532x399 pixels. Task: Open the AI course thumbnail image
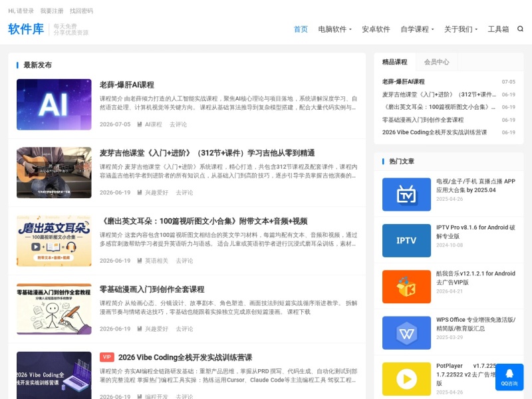click(x=54, y=104)
